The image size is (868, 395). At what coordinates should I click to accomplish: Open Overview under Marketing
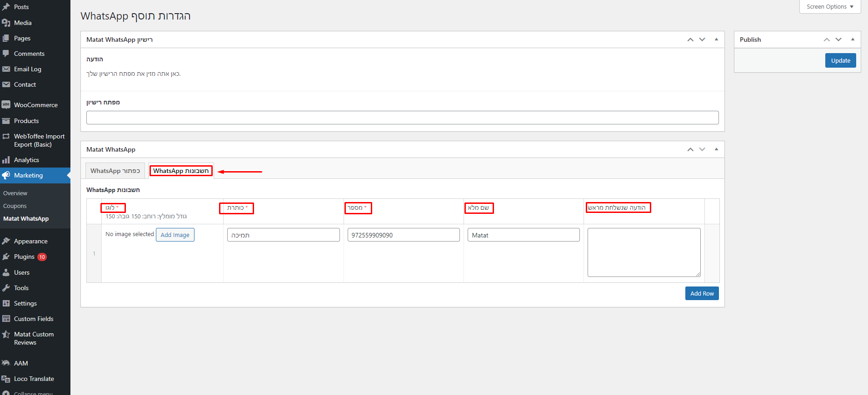pyautogui.click(x=15, y=193)
